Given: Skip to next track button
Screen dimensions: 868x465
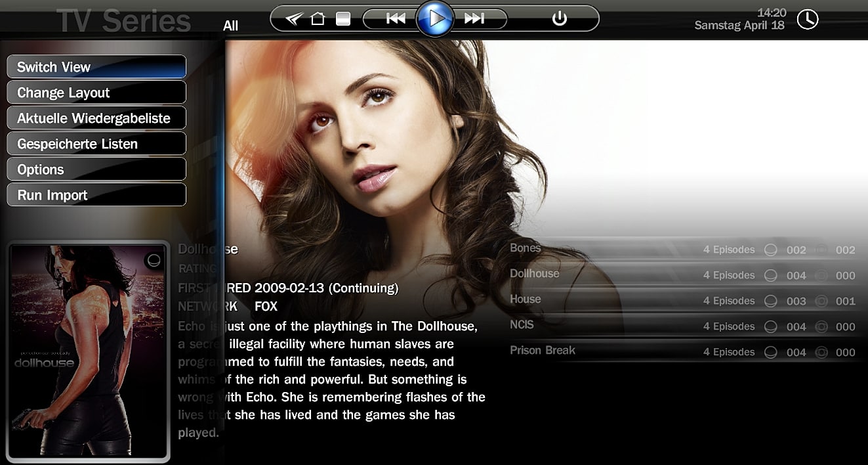Looking at the screenshot, I should (474, 18).
